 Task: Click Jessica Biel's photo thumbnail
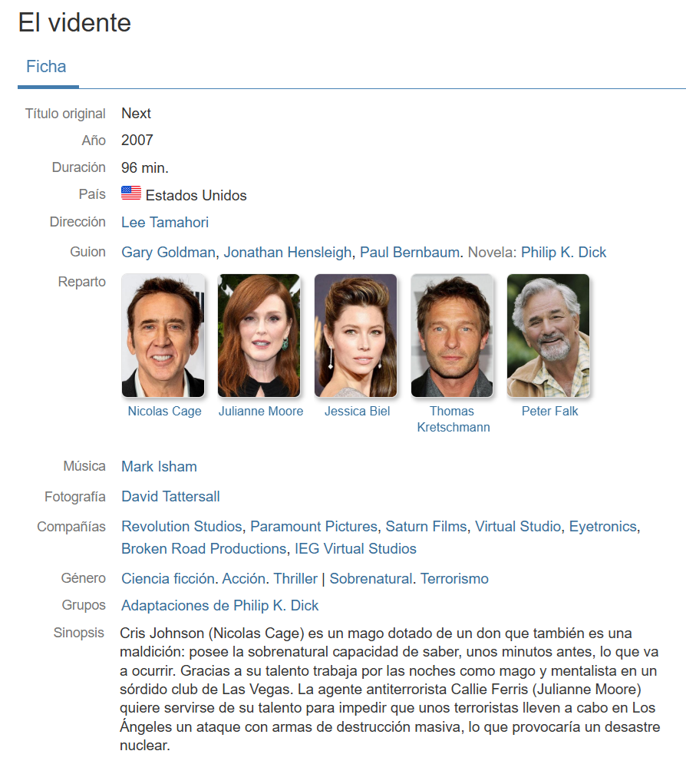tap(355, 336)
